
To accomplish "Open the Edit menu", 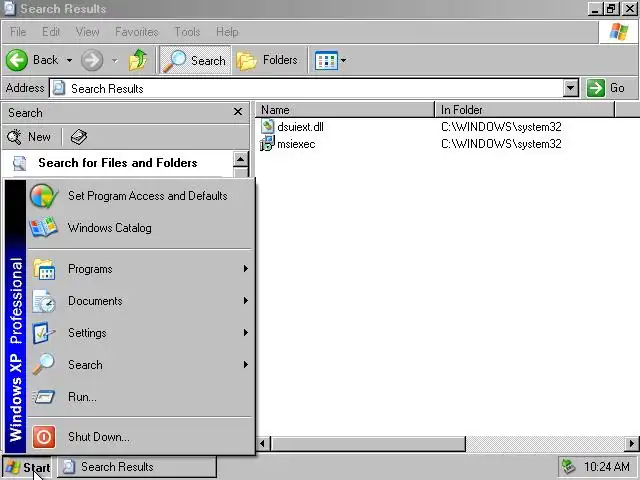I will tap(51, 32).
